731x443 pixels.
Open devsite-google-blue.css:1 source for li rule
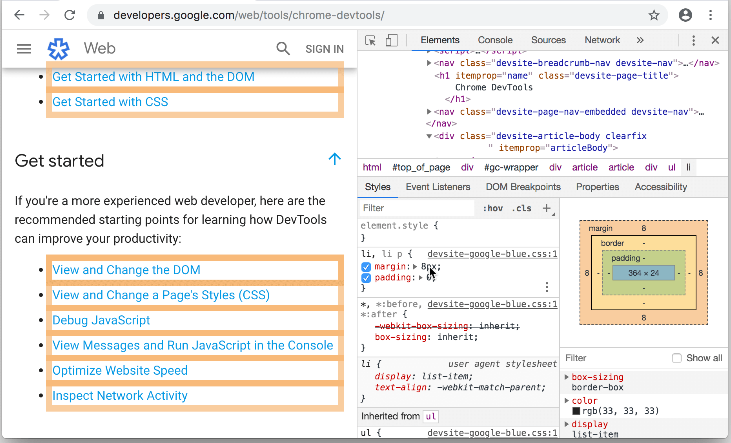(492, 254)
